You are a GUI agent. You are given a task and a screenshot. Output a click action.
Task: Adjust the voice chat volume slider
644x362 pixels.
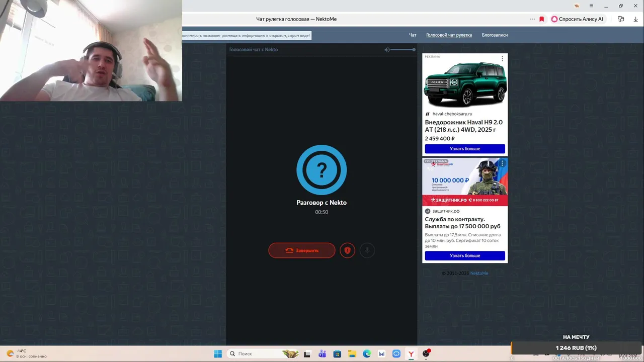pyautogui.click(x=403, y=50)
